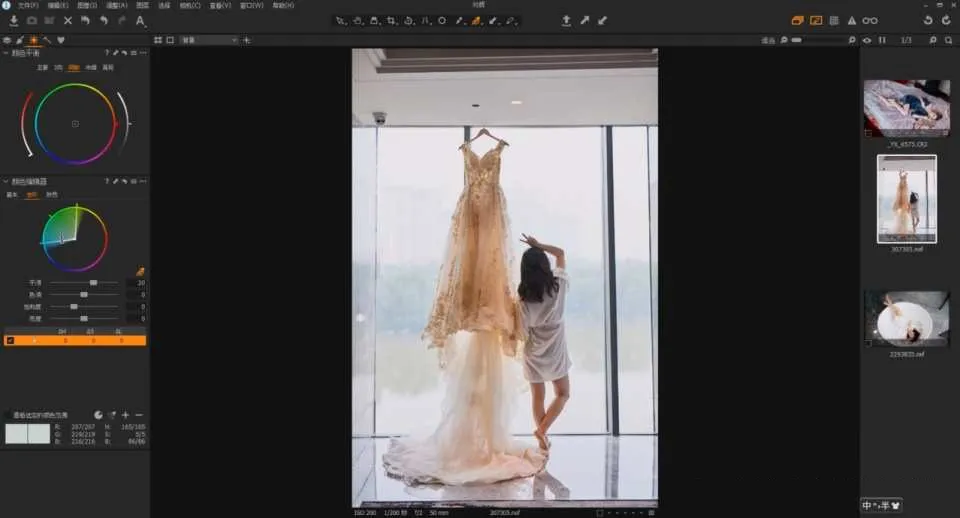This screenshot has width=960, height=518.
Task: Open the 帮助(H) menu
Action: pyautogui.click(x=283, y=6)
